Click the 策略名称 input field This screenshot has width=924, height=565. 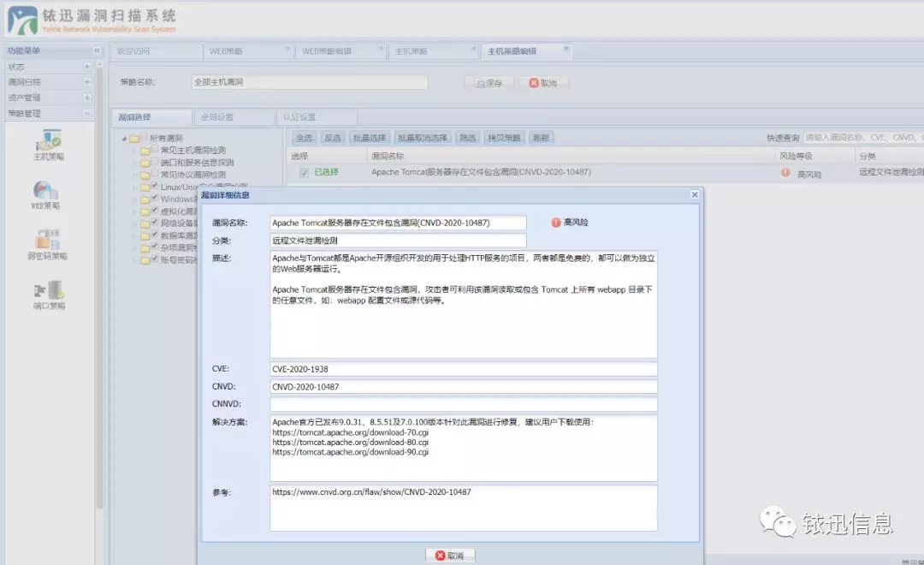(x=310, y=82)
